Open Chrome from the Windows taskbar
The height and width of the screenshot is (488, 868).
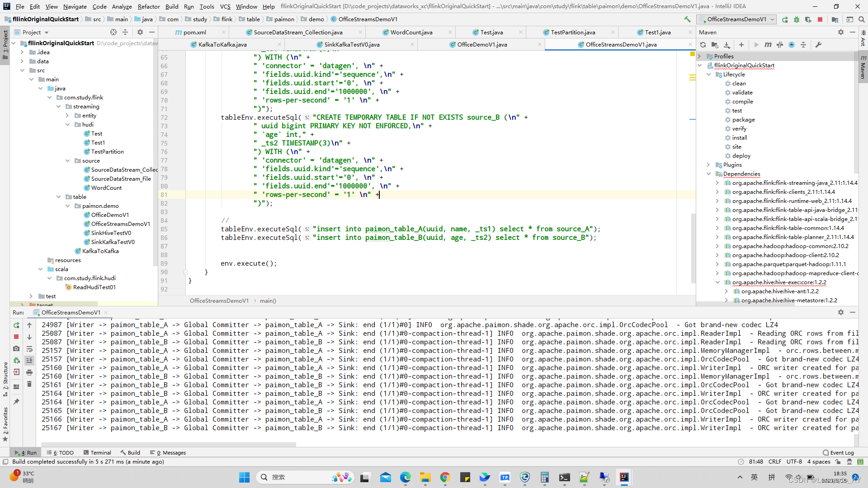click(x=445, y=478)
